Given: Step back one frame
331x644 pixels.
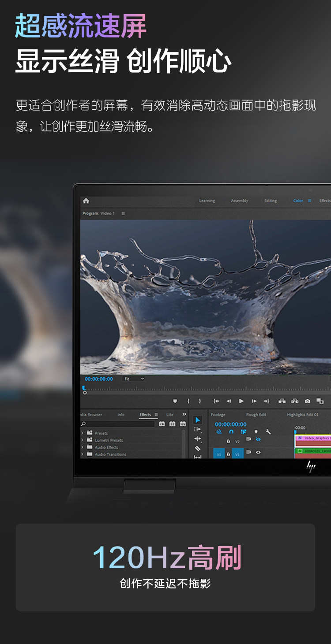Looking at the screenshot, I should (x=229, y=401).
